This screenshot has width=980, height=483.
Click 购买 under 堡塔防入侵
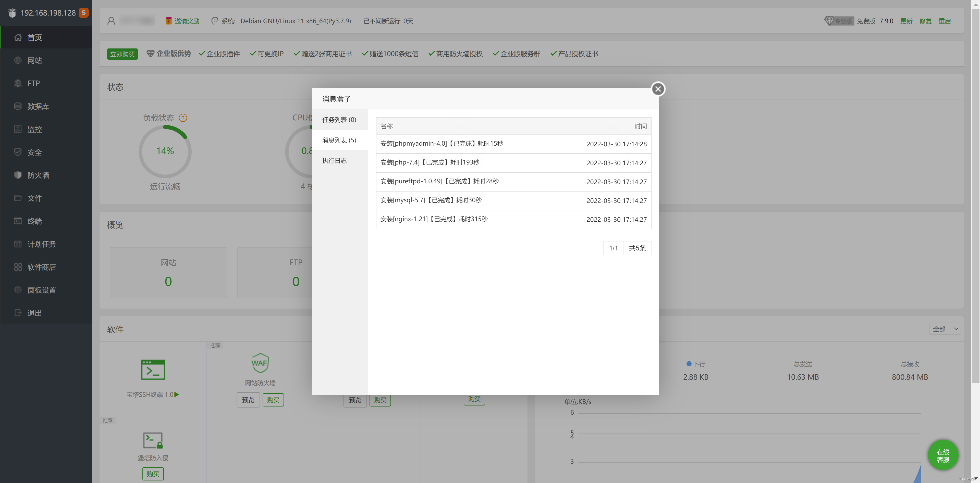[153, 474]
